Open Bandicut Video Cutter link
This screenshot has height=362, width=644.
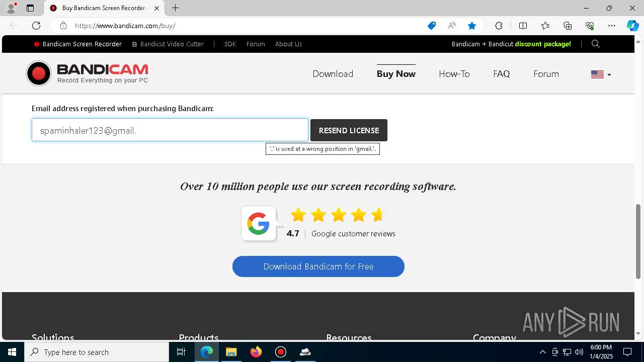click(x=168, y=44)
